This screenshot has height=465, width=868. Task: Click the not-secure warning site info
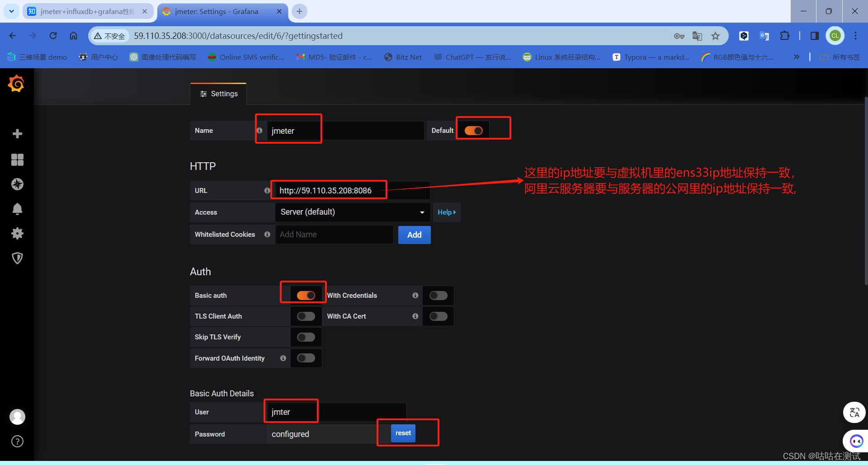click(x=109, y=36)
